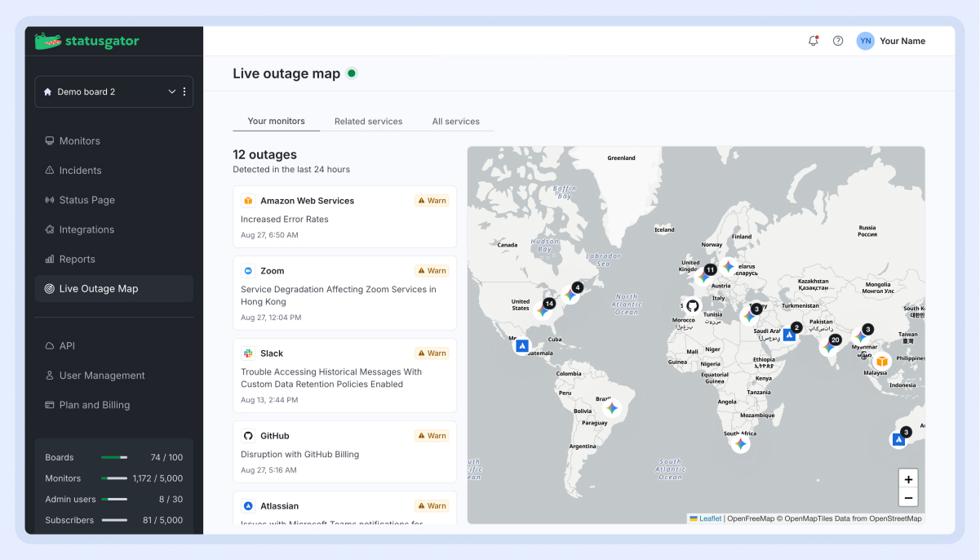Select Live Outage Map in the sidebar
The height and width of the screenshot is (560, 980).
(114, 288)
